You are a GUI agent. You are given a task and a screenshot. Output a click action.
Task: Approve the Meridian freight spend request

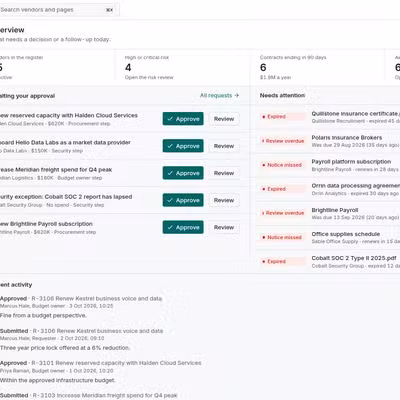point(183,173)
